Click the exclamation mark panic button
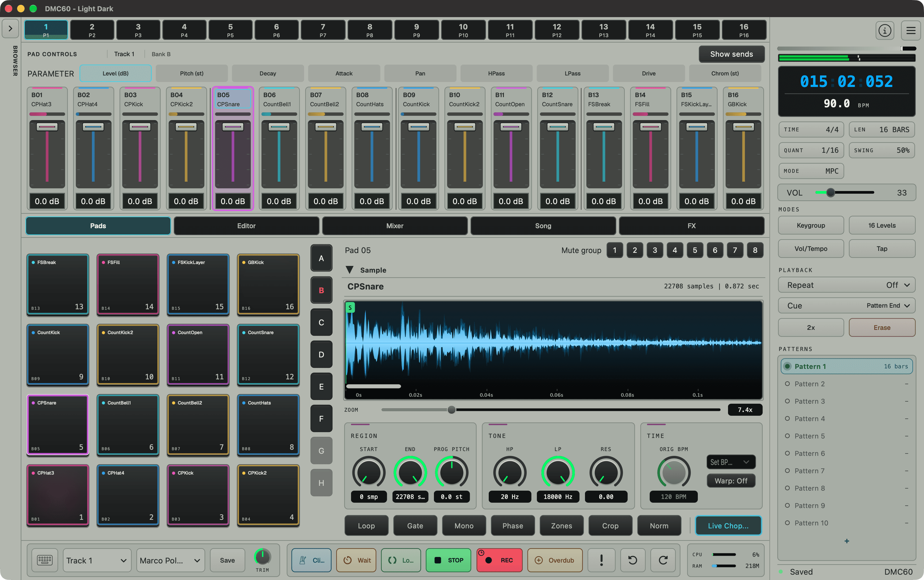This screenshot has height=580, width=924. coord(601,560)
